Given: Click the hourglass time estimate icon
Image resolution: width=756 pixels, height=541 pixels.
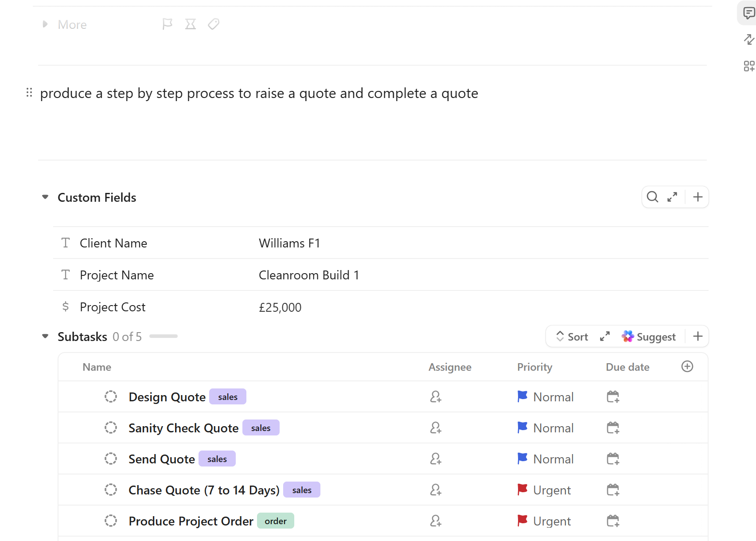Looking at the screenshot, I should click(x=191, y=24).
